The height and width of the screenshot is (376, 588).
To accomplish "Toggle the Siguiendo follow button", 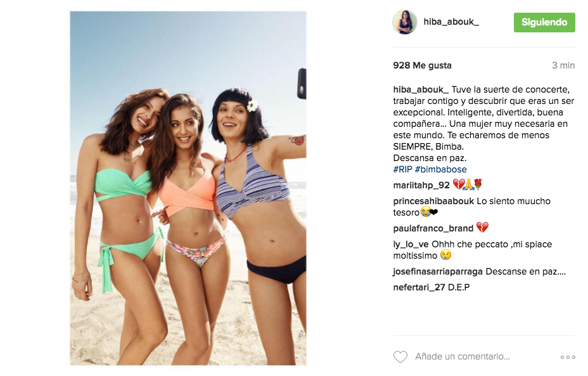I will pyautogui.click(x=544, y=22).
